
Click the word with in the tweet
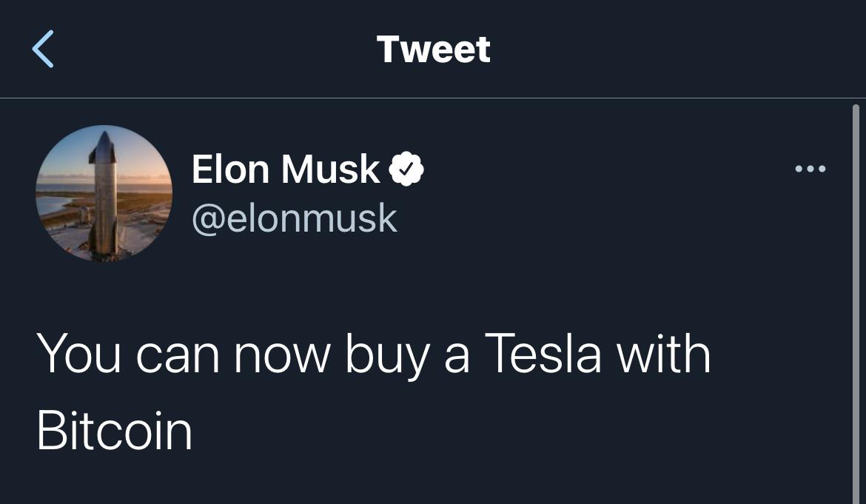coord(664,353)
